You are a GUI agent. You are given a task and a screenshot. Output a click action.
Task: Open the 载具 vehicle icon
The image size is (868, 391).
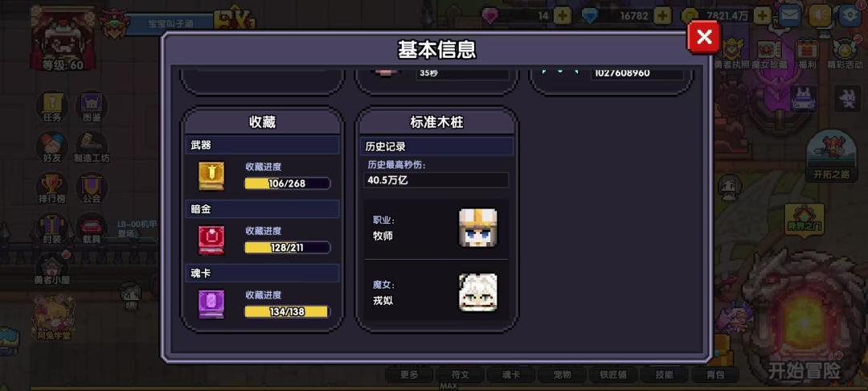[92, 229]
